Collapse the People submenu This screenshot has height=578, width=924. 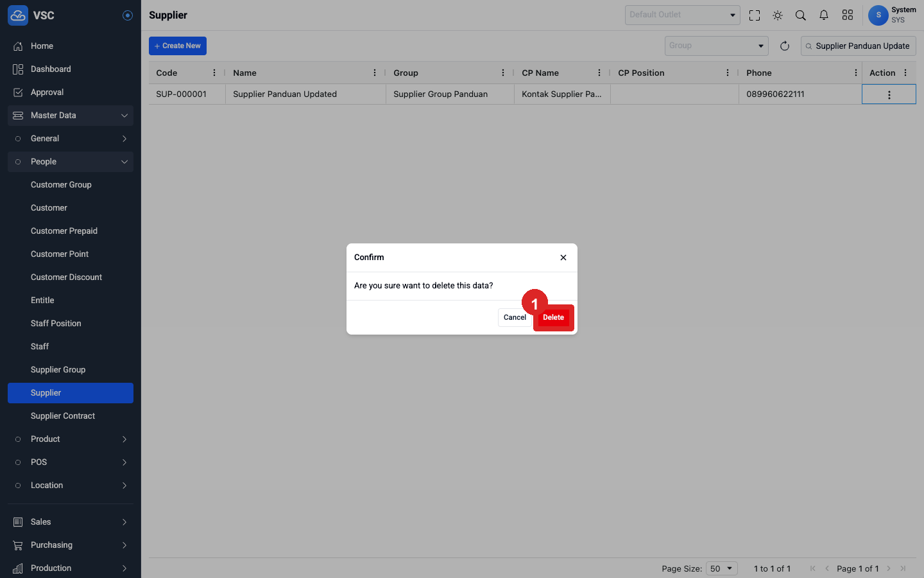(71, 162)
